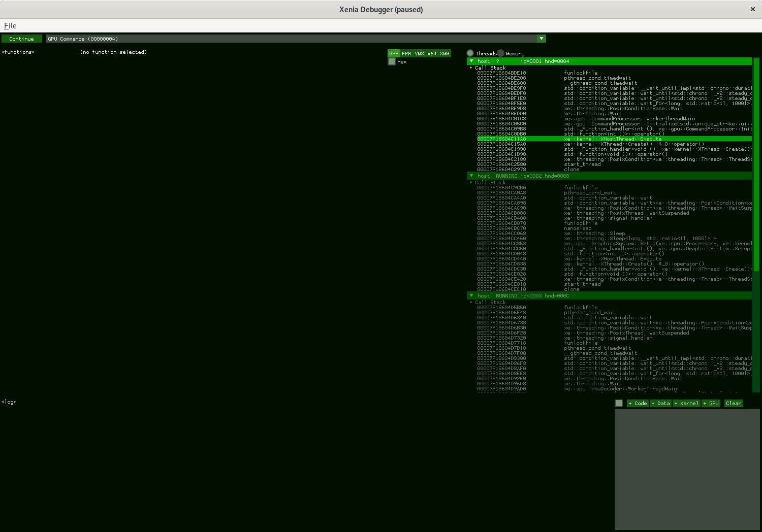Viewport: 762px width, 532px height.
Task: Select frame 00007F18604C15A0 XThread::Create operator
Action: point(614,144)
